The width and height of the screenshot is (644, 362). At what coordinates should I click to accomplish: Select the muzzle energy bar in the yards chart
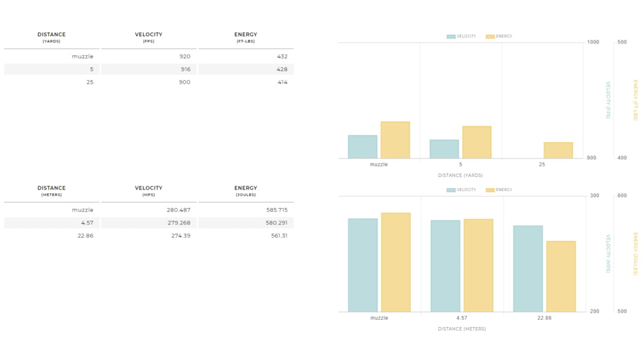pos(395,140)
